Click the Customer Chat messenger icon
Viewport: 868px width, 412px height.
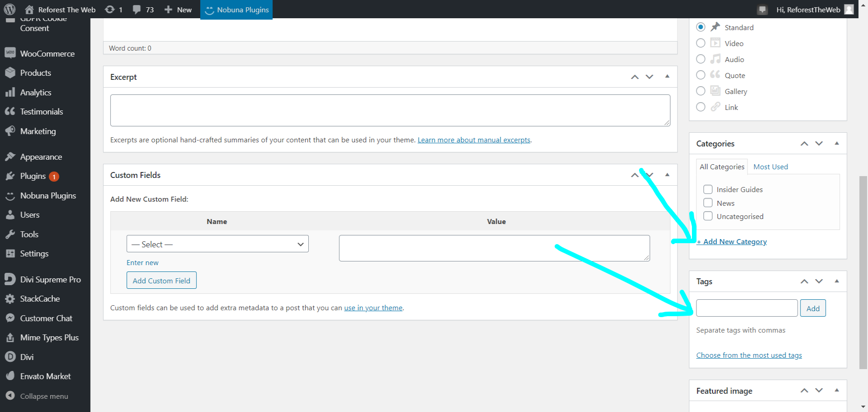pyautogui.click(x=10, y=318)
